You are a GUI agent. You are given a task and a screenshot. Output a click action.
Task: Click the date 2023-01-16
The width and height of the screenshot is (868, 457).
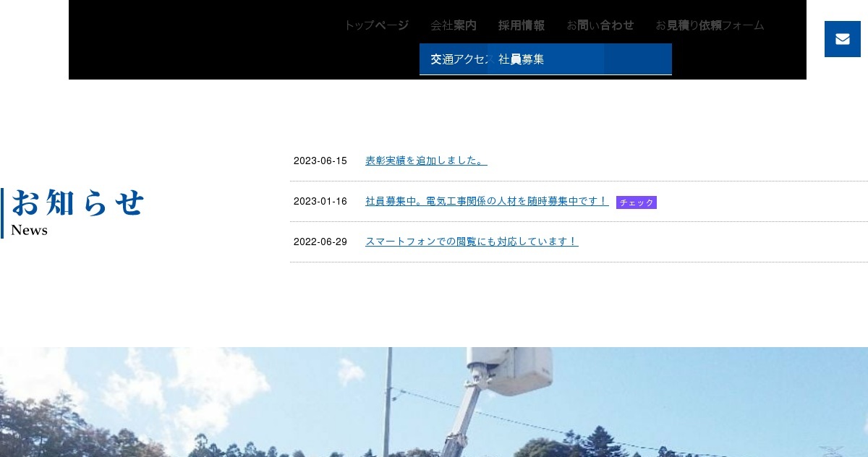click(x=320, y=201)
